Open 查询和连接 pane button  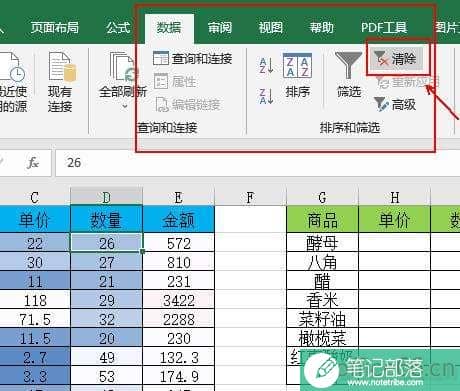[193, 59]
